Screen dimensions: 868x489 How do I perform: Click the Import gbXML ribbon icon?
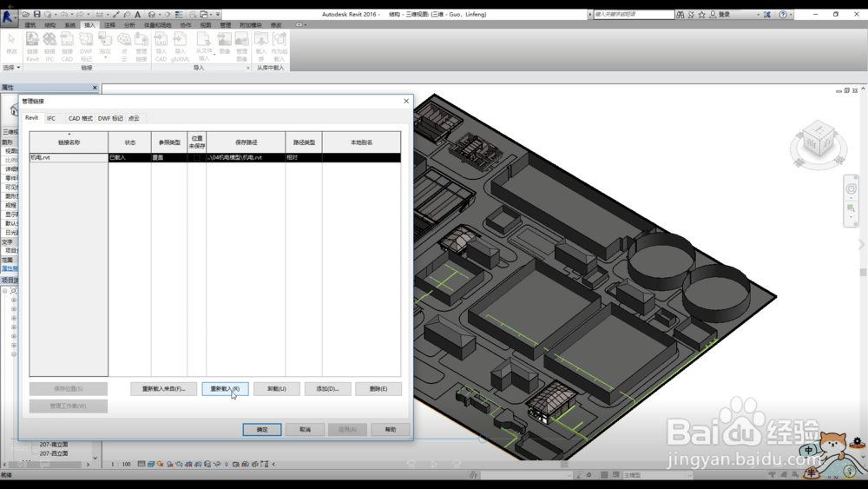pos(180,47)
